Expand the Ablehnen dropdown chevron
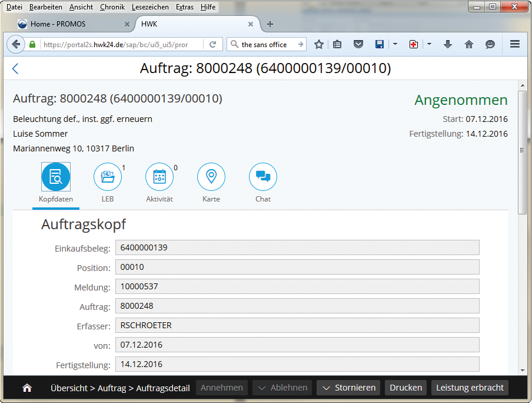 tap(261, 388)
